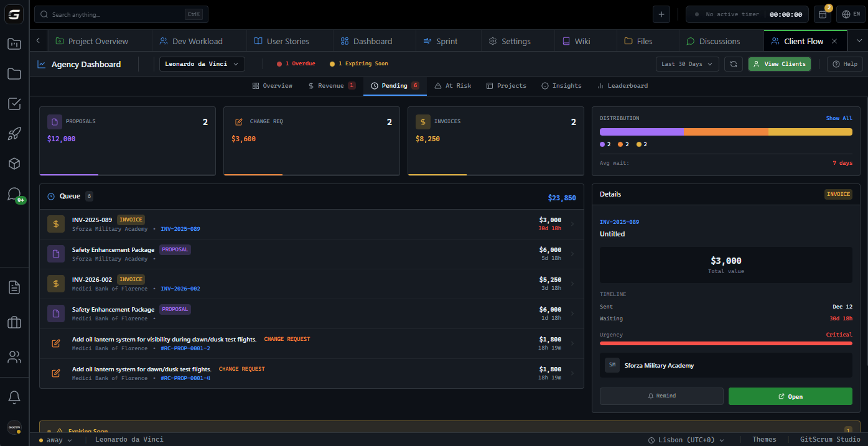Open the Lisbon (UTC+0) timezone dropdown

click(x=686, y=440)
